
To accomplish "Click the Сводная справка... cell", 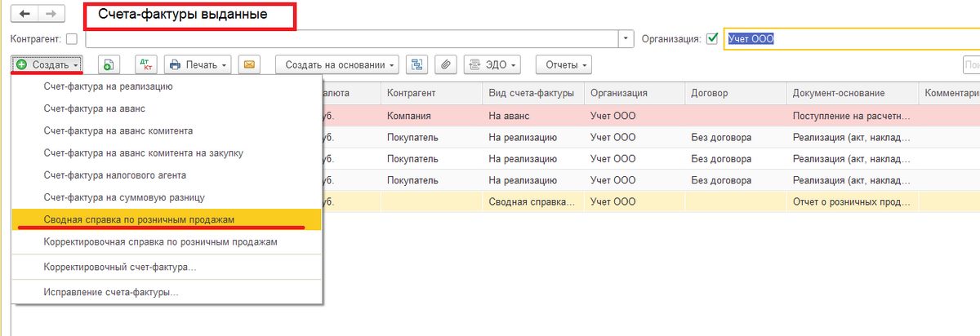I will coord(532,201).
